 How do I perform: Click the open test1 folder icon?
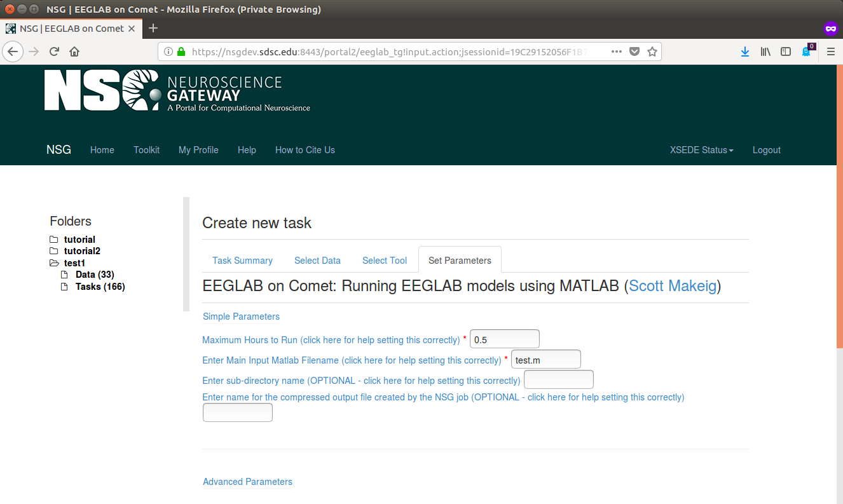[x=54, y=263]
